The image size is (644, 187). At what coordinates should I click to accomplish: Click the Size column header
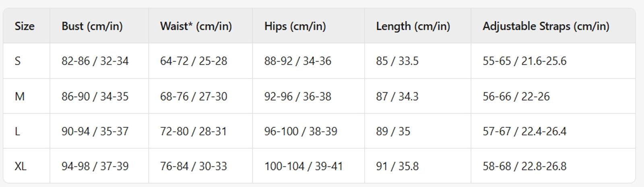point(25,26)
